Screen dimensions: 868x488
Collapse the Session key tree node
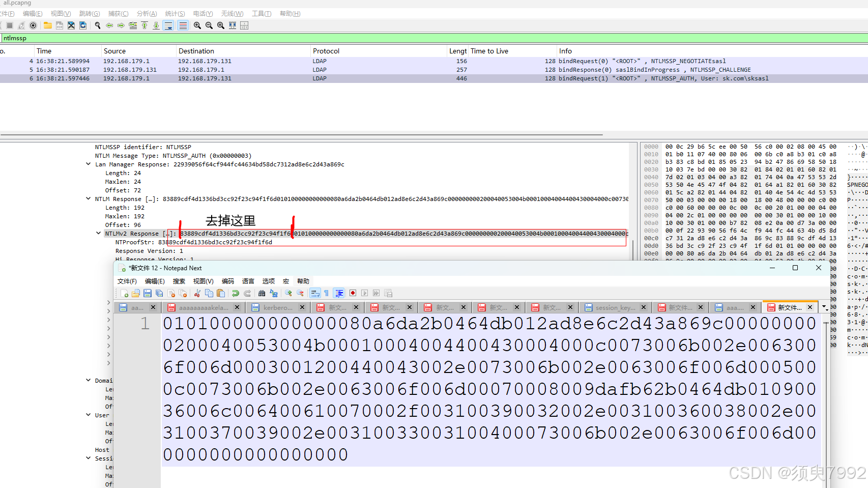[x=89, y=458]
